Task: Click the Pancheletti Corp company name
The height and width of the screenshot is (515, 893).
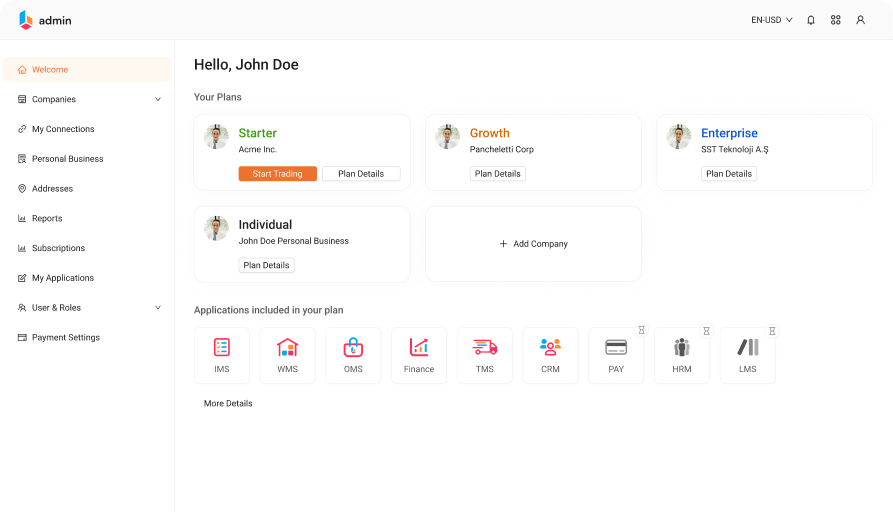Action: [x=502, y=149]
